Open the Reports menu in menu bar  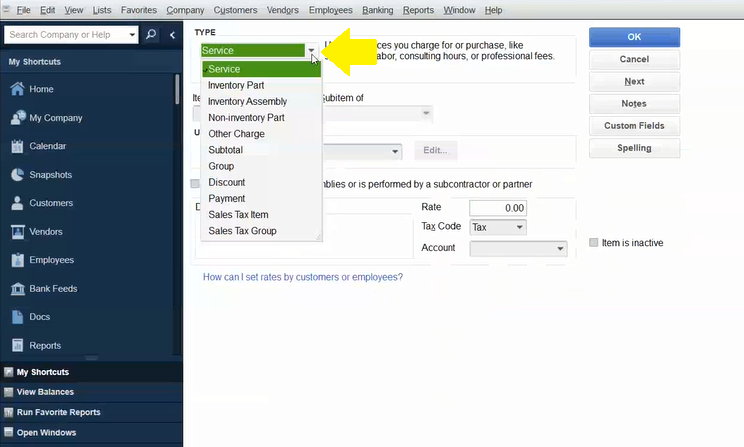(x=418, y=10)
